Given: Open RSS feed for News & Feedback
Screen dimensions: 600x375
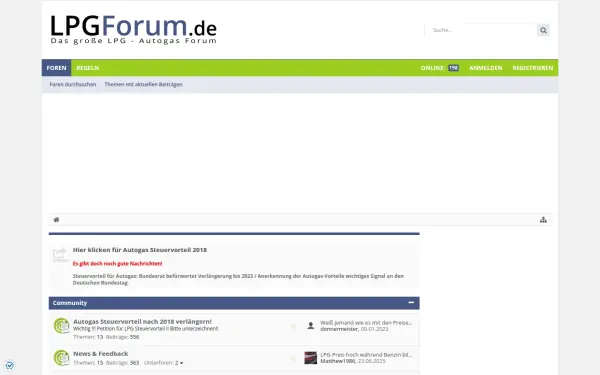Looking at the screenshot, I should [x=293, y=359].
